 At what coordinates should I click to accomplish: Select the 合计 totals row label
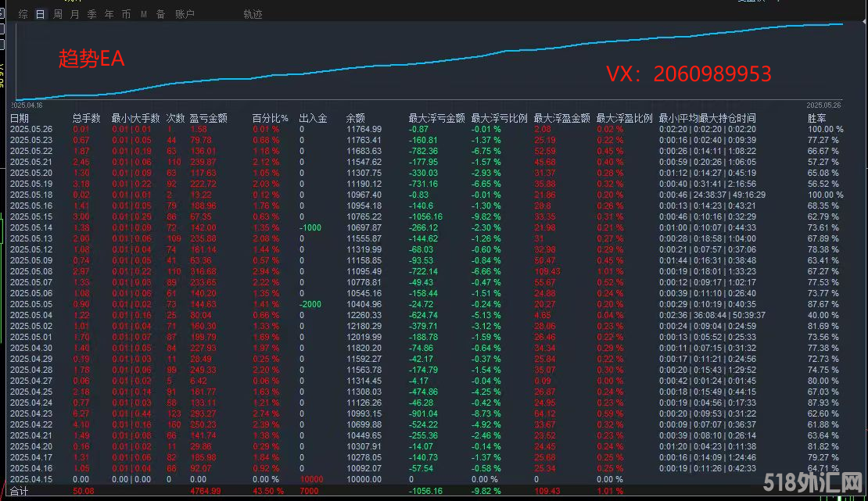pyautogui.click(x=19, y=491)
